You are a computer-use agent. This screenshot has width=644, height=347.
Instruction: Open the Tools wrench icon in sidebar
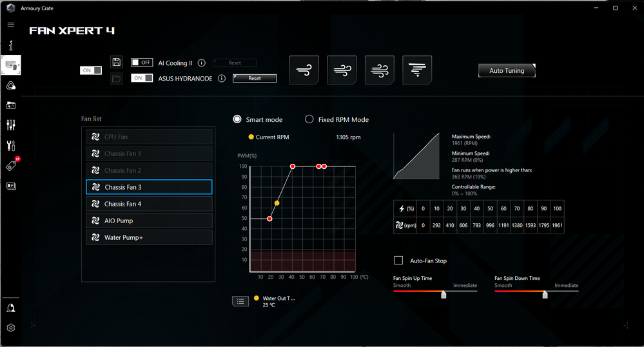11,146
